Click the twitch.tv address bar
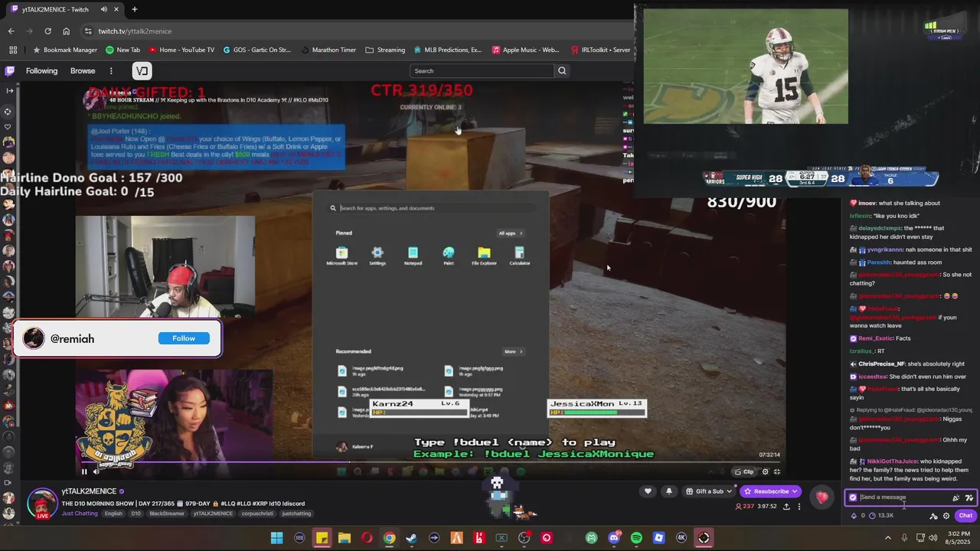 coord(352,31)
